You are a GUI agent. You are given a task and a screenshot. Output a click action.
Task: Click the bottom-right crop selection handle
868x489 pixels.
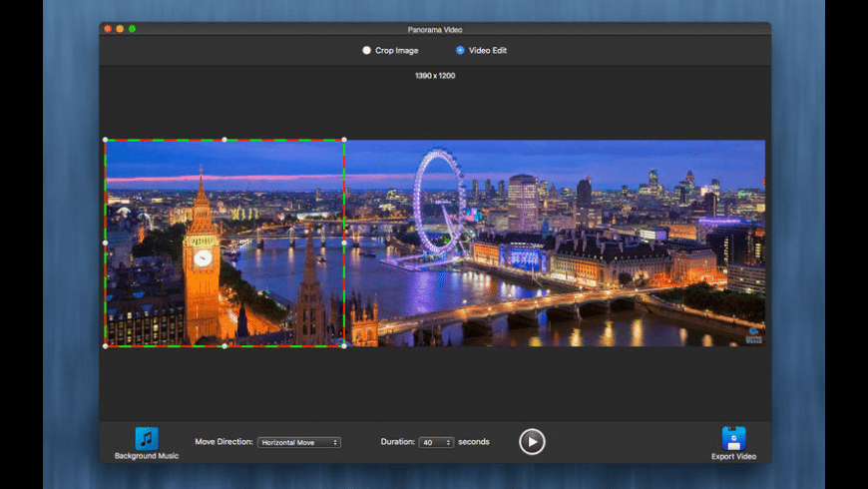[x=344, y=346]
